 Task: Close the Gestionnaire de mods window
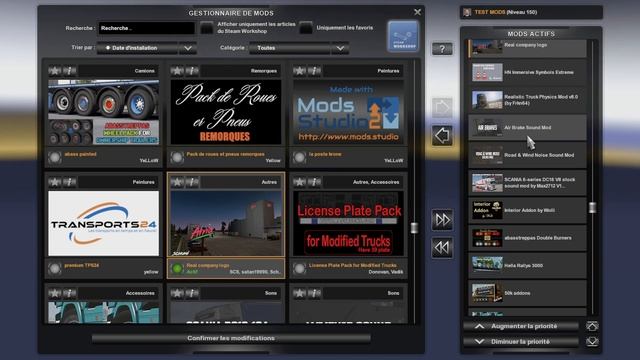point(417,12)
